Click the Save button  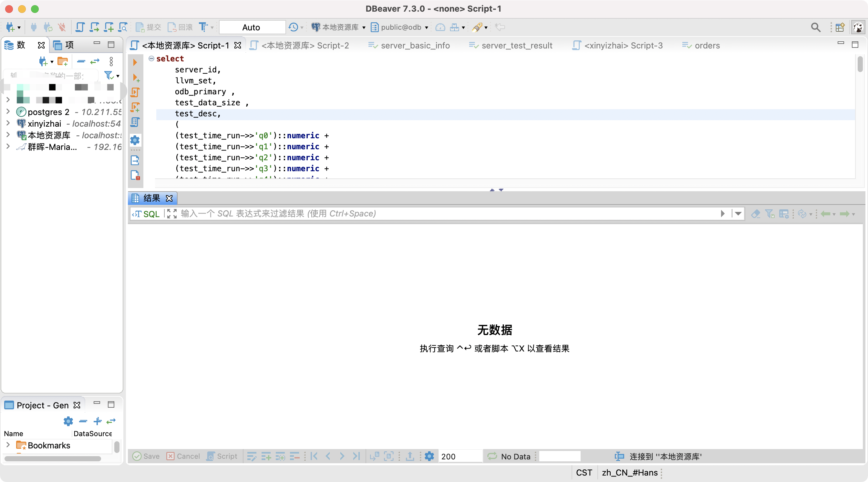[146, 456]
